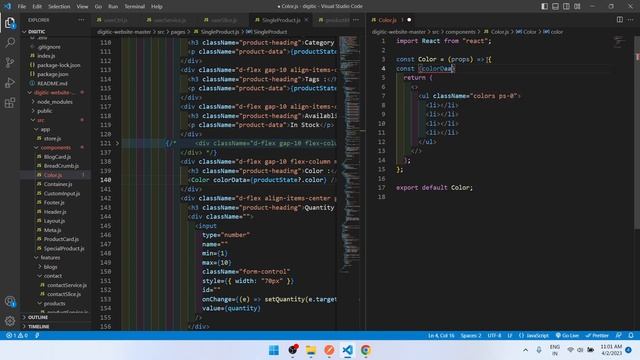Viewport: 640px width, 360px height.
Task: Toggle primary sidebar layout icon in title bar
Action: pyautogui.click(x=544, y=7)
